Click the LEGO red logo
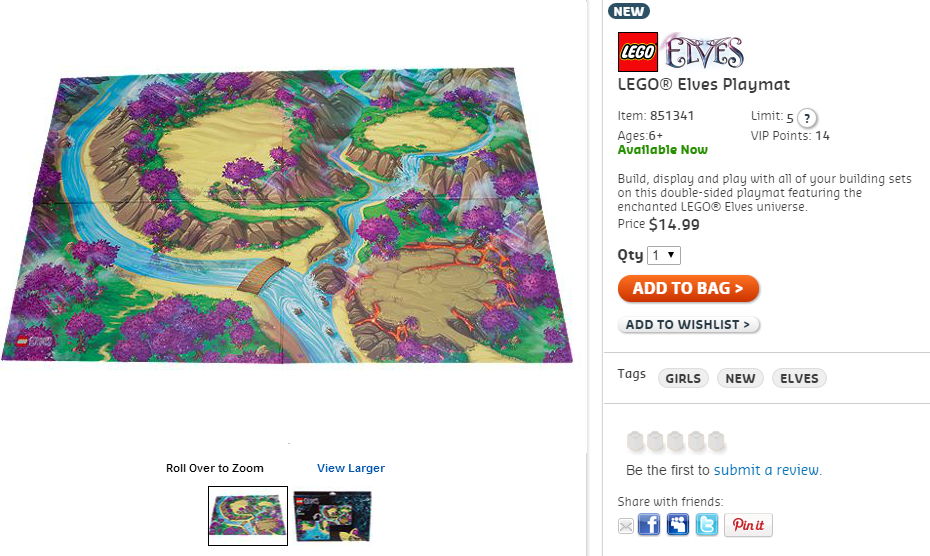 click(x=638, y=52)
